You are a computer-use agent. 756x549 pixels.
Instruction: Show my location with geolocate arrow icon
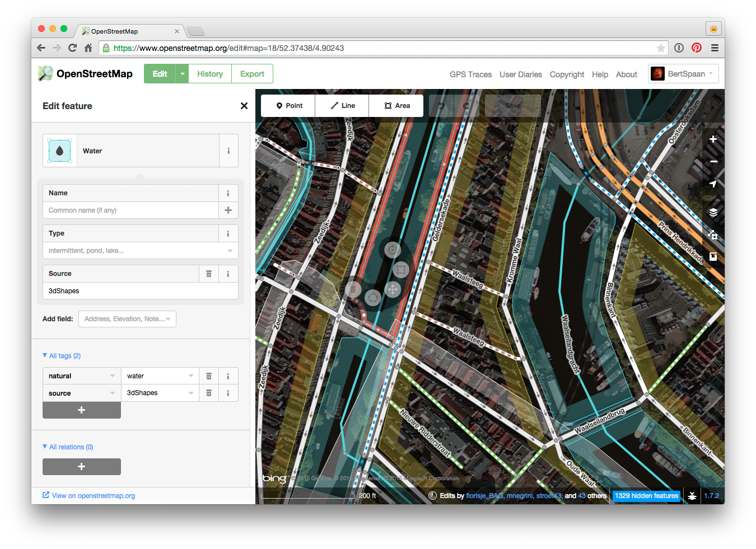713,184
